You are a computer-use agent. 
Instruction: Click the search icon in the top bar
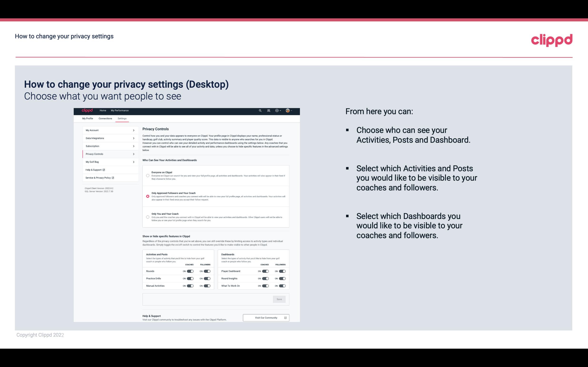tap(260, 111)
